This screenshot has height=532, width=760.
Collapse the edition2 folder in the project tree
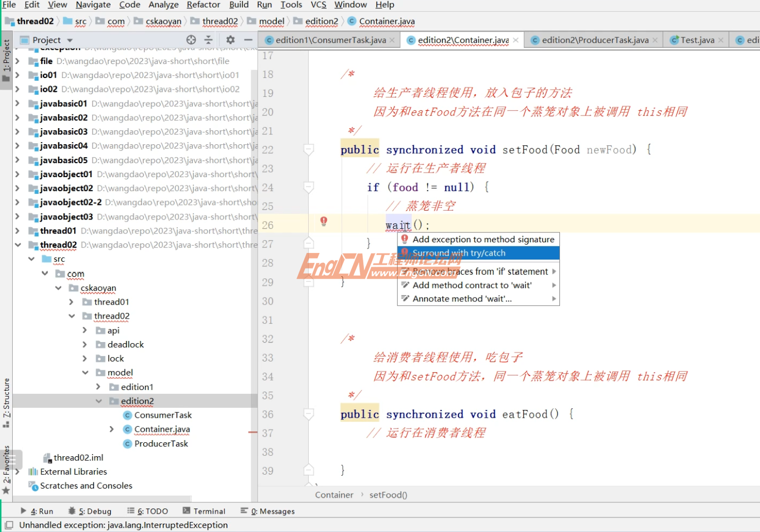(99, 401)
